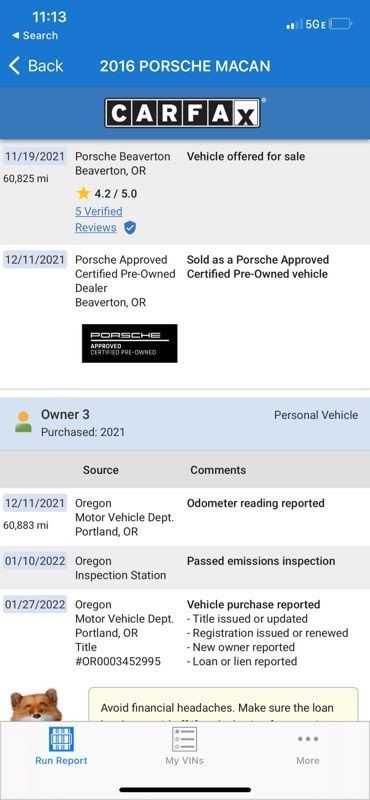Tap the yellow rating star

pos(83,193)
